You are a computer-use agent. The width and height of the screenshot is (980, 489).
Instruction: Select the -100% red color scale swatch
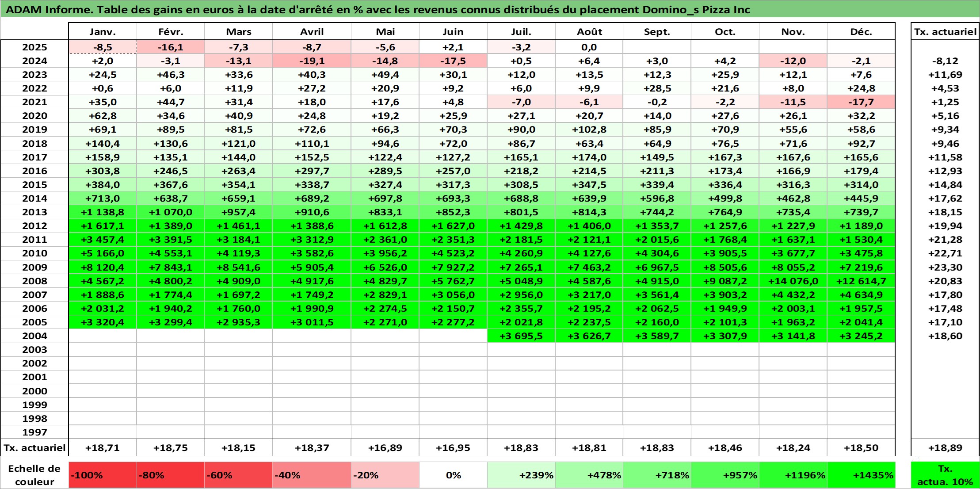[103, 475]
